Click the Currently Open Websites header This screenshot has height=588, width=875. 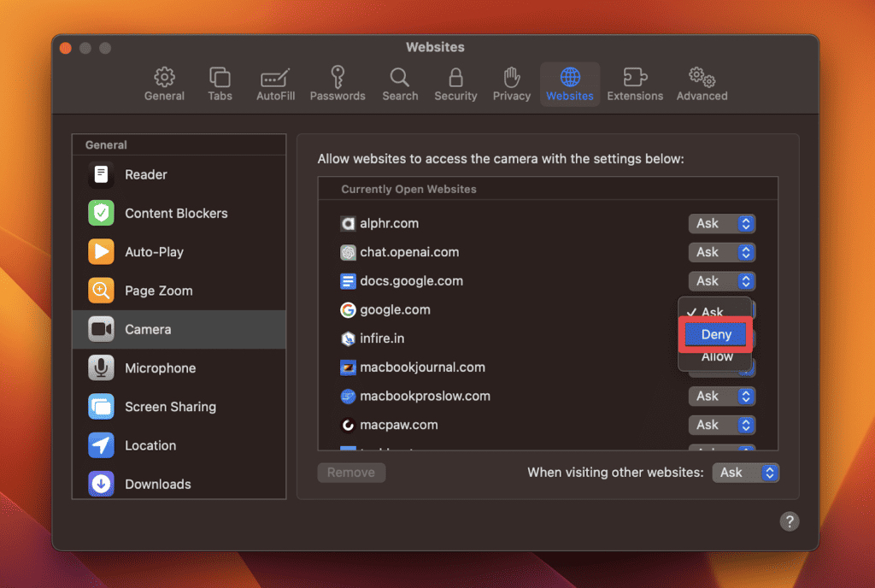tap(408, 189)
